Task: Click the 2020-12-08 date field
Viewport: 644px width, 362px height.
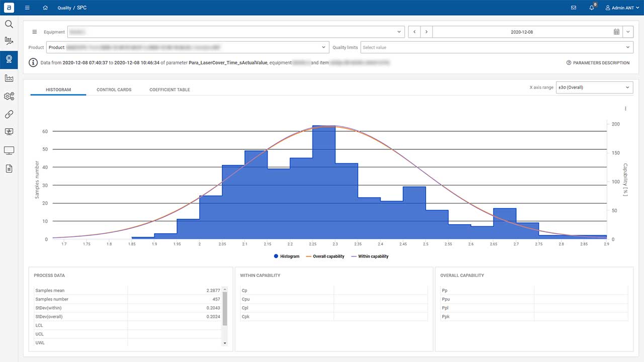Action: 522,32
